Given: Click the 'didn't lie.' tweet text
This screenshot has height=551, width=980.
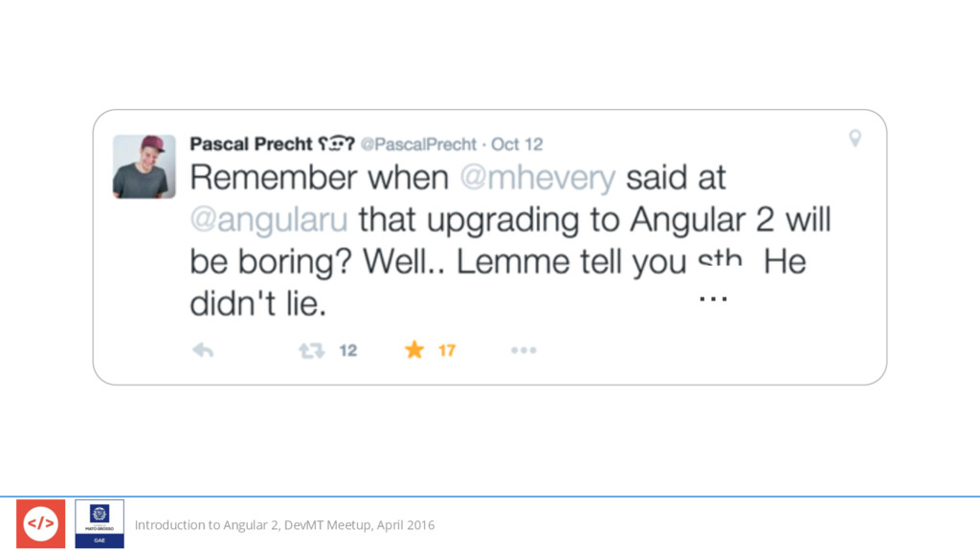Looking at the screenshot, I should [x=258, y=304].
